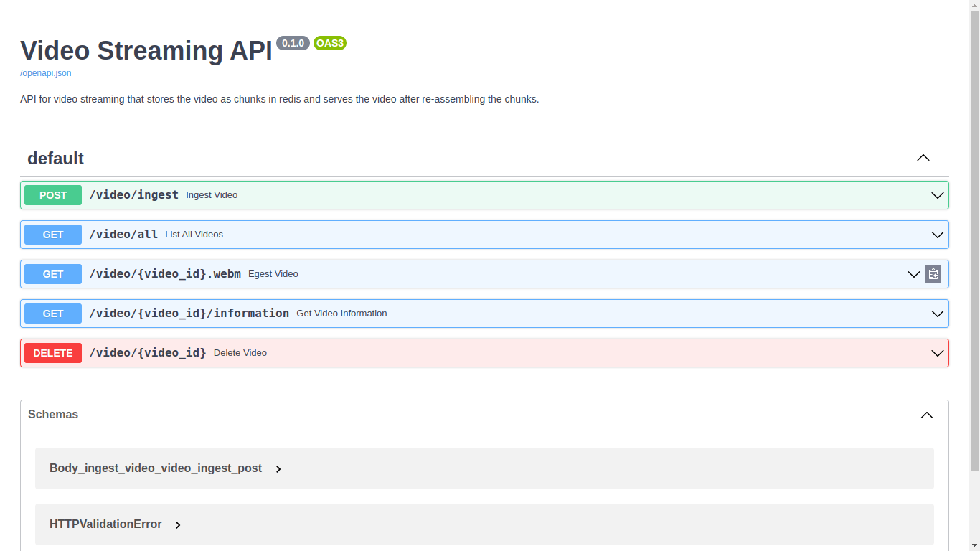Expand the Delete Video operation
Screen dimensions: 980x551
(936, 352)
